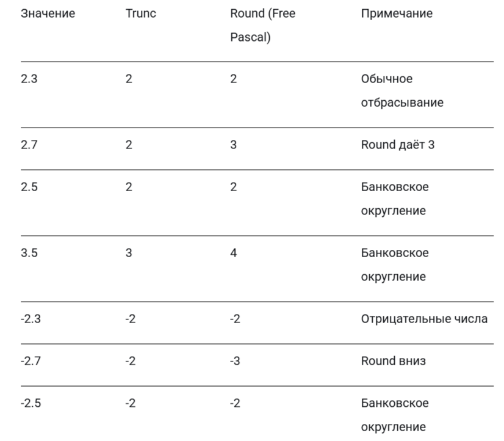Image resolution: width=504 pixels, height=441 pixels.
Task: Click the Примечание column header
Action: 397,13
